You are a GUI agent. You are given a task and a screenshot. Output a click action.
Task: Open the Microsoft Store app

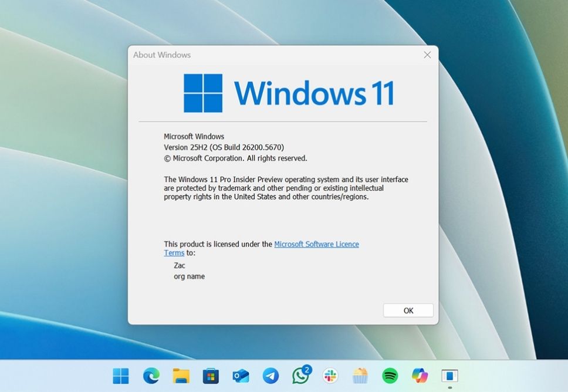[211, 376]
